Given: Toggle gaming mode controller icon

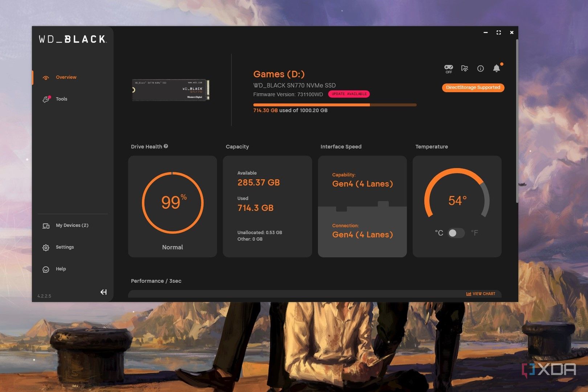Looking at the screenshot, I should 449,69.
